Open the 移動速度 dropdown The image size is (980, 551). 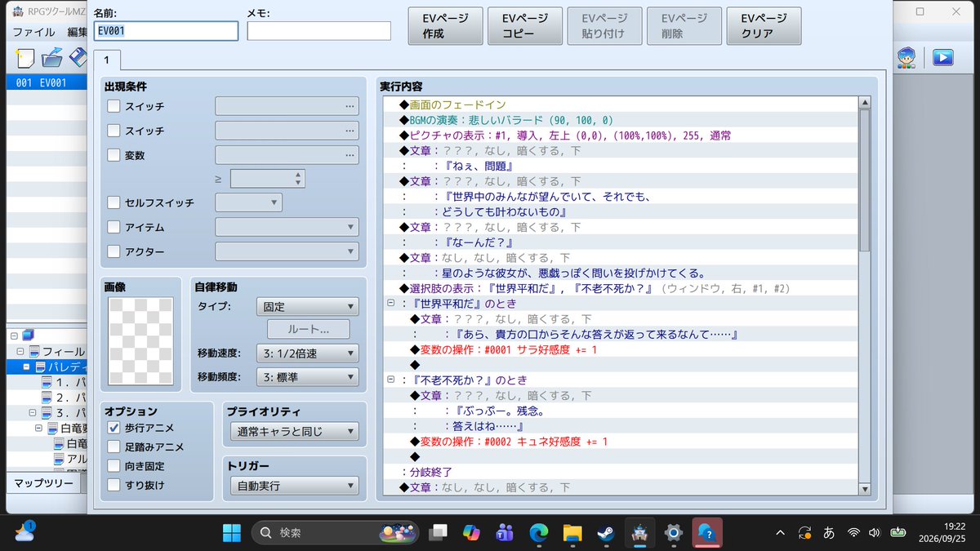[x=307, y=353]
